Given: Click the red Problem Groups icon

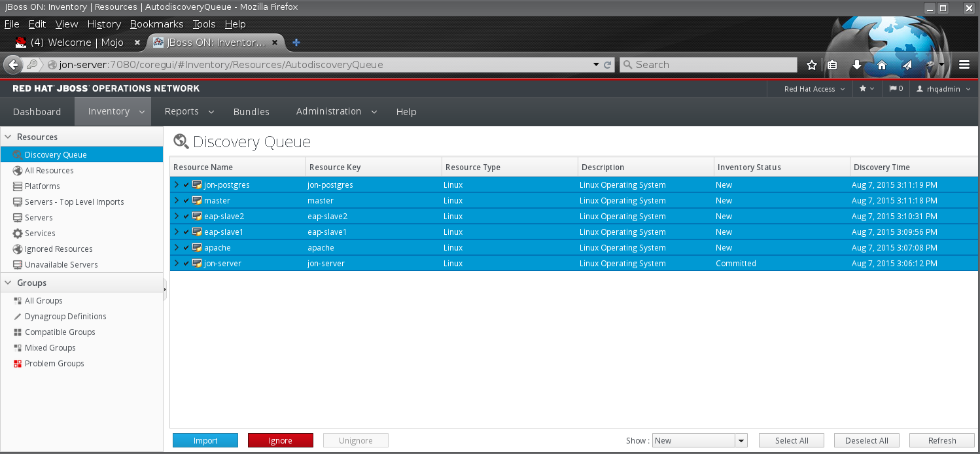Looking at the screenshot, I should (x=18, y=364).
